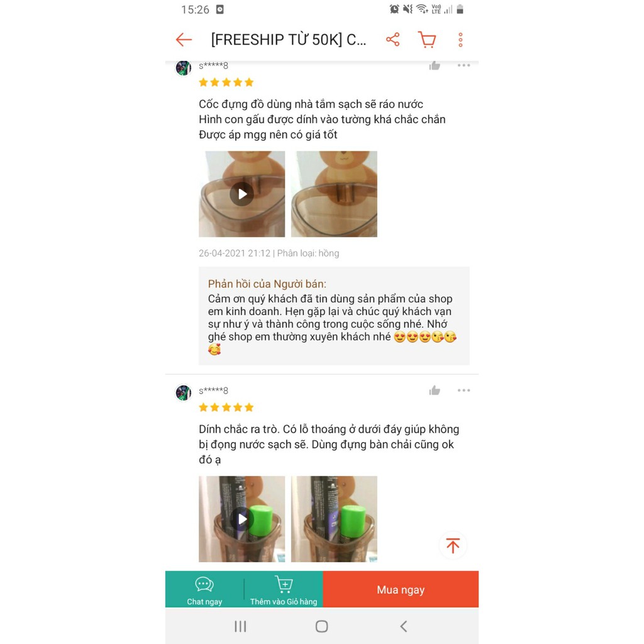Jump back to top with arrow button

pyautogui.click(x=453, y=545)
